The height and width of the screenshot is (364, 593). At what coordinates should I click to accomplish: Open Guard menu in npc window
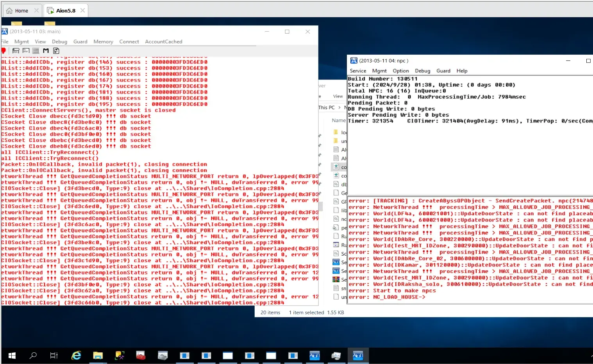click(443, 71)
